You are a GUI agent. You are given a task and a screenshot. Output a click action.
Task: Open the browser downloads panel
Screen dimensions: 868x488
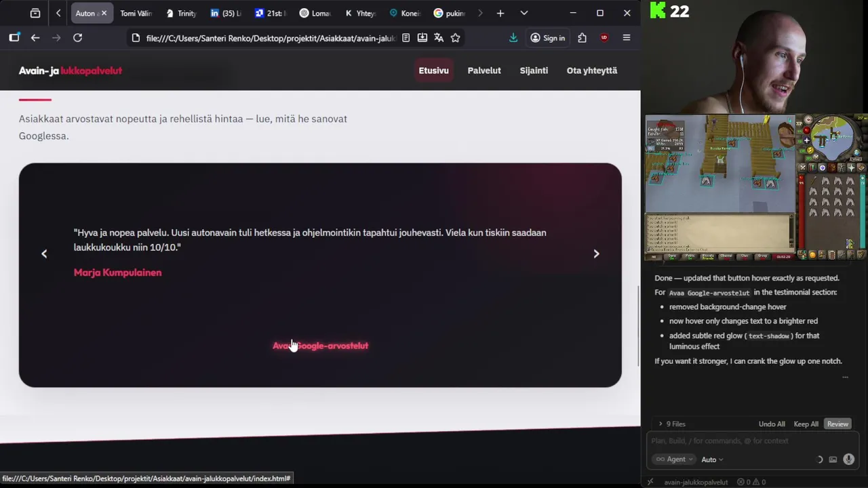513,38
